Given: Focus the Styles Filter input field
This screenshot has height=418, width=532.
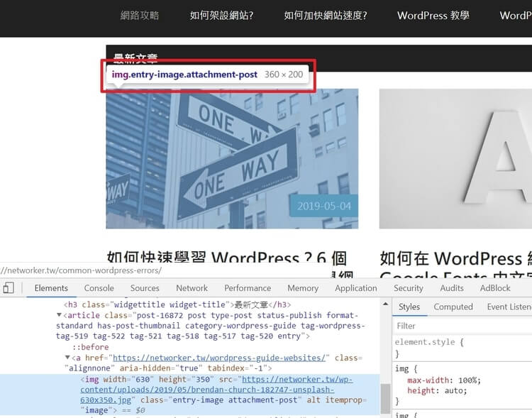Looking at the screenshot, I should [463, 326].
